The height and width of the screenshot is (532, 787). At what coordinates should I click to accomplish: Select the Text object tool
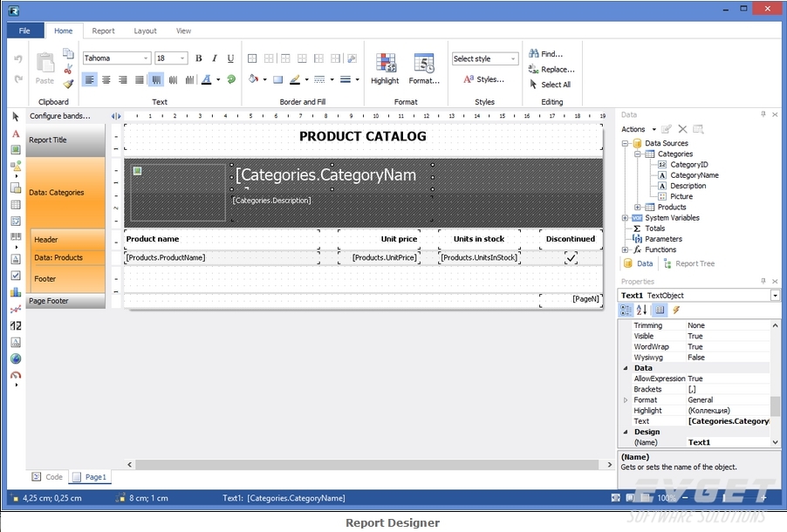[x=16, y=133]
